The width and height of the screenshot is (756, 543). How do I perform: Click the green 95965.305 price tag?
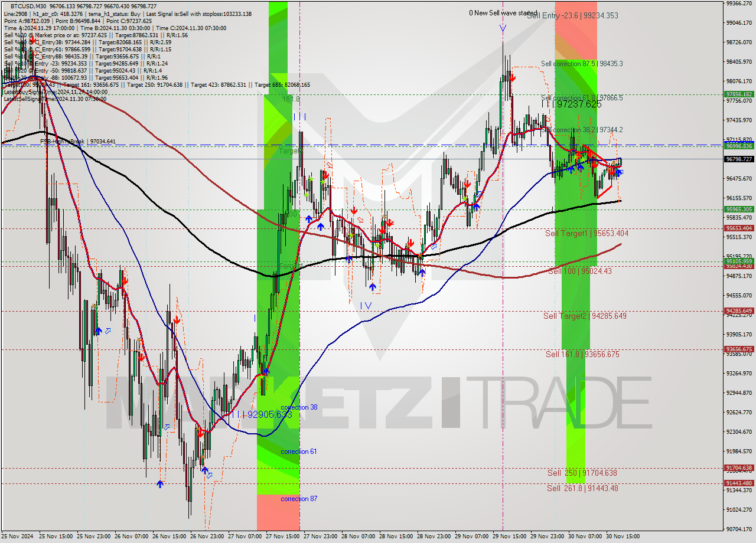[739, 209]
